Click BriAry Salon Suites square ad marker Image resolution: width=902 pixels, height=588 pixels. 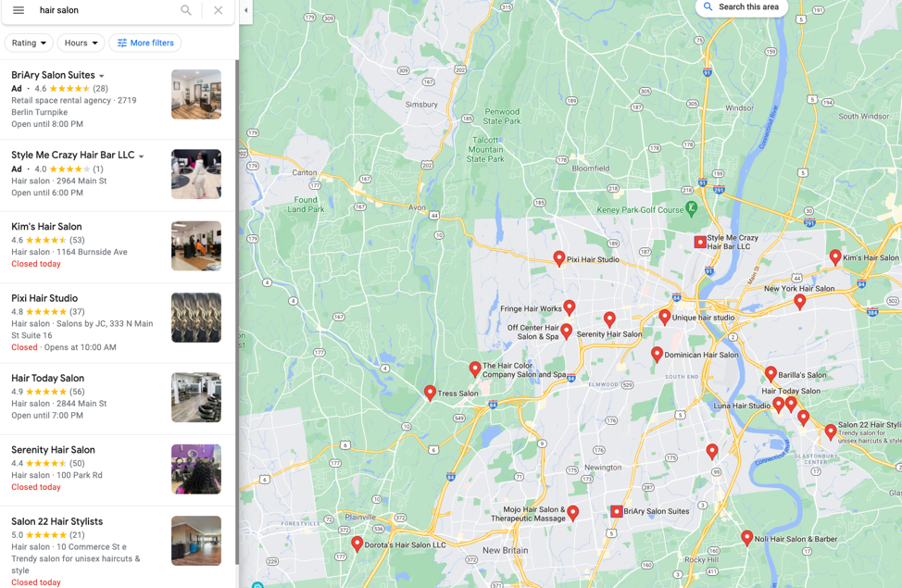coord(616,511)
